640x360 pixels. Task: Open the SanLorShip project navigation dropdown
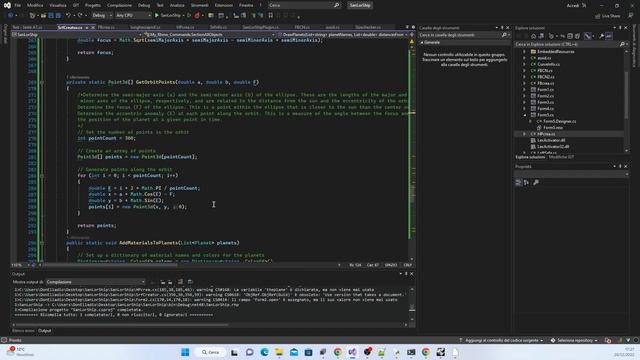coord(77,35)
